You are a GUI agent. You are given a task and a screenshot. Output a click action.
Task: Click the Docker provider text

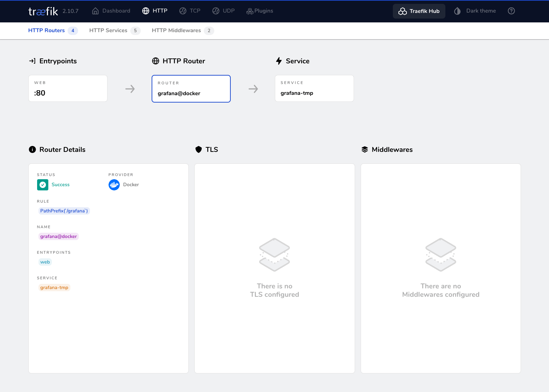pos(131,185)
